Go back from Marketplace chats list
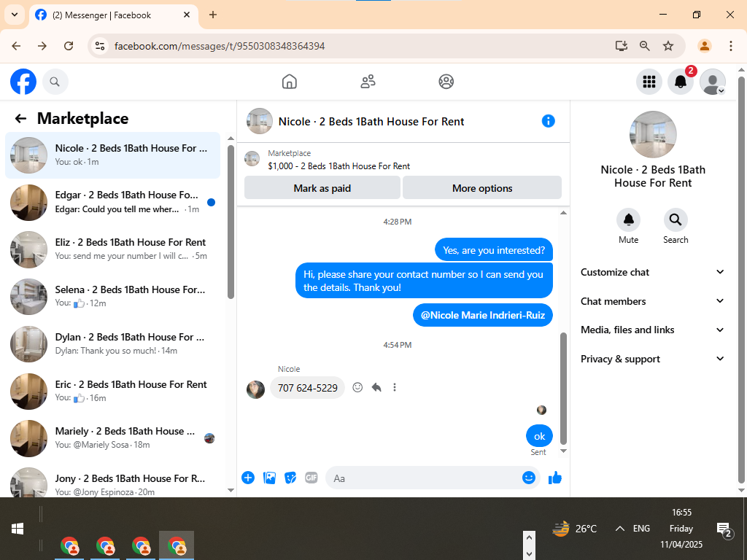Screen dimensions: 747x560 [x=20, y=118]
